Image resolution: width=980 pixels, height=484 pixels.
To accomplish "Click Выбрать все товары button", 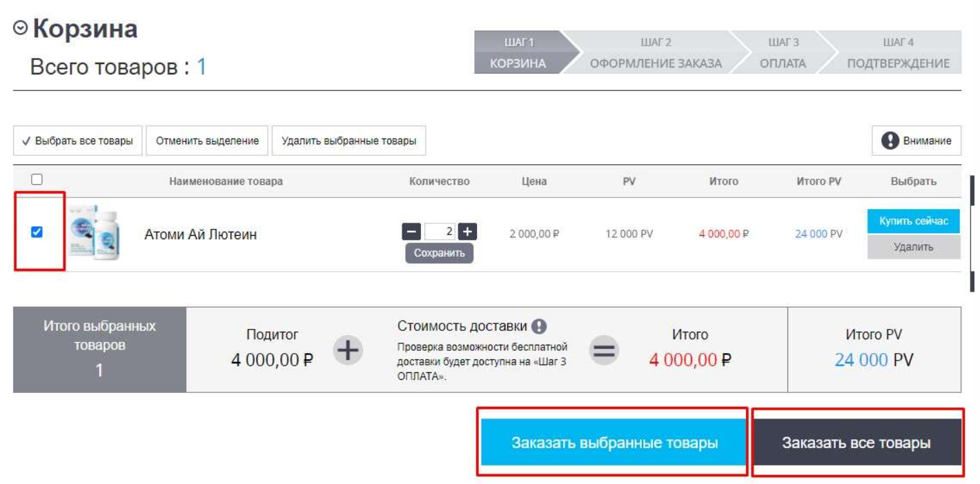I will (x=77, y=141).
